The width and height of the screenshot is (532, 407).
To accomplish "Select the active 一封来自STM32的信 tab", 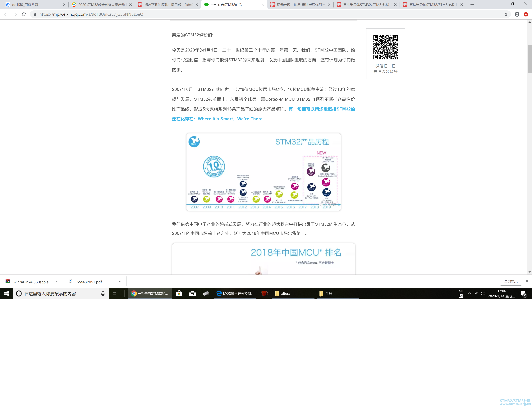I will click(234, 5).
